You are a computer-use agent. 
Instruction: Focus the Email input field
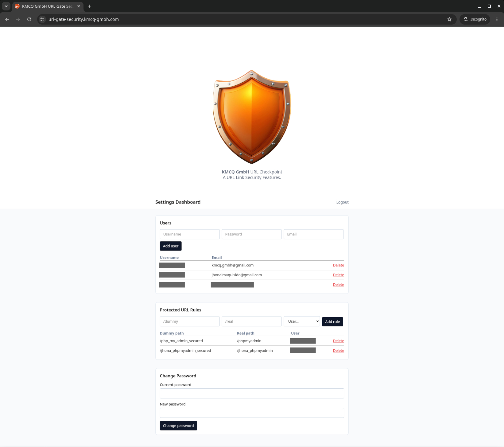(x=313, y=234)
